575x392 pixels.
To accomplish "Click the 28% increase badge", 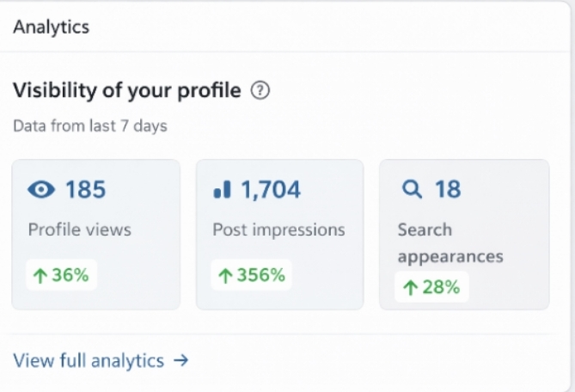I will point(431,287).
